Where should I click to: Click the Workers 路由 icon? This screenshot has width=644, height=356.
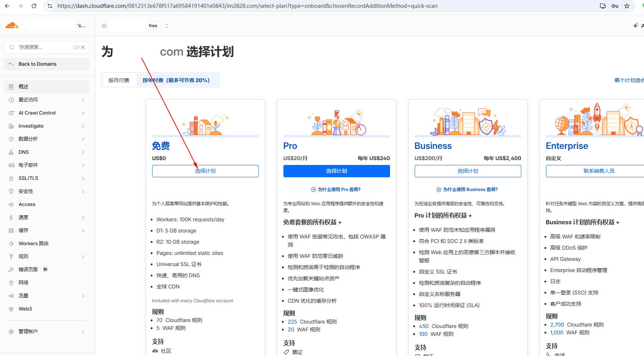tap(11, 243)
